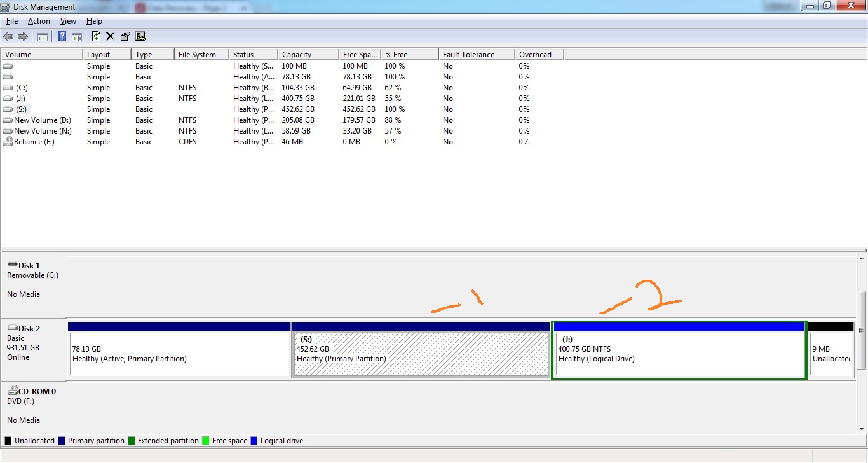Click the Show/Hide Console Tree icon
Screen dimensions: 868x463
coord(42,37)
